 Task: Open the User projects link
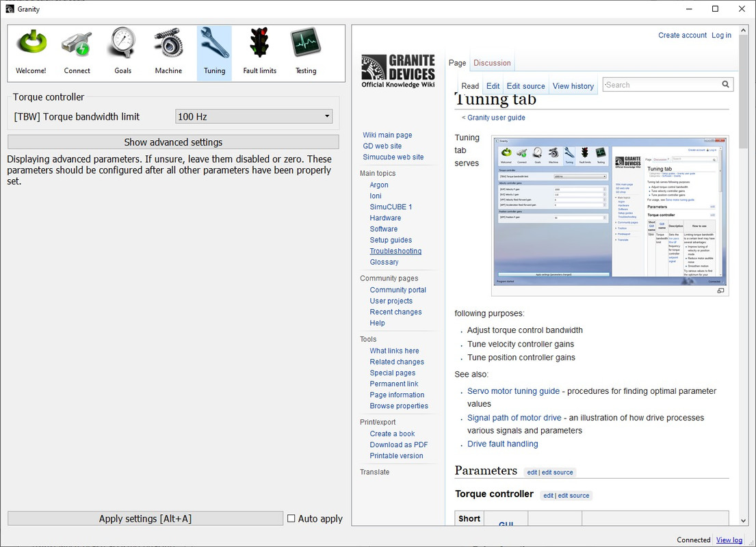391,302
